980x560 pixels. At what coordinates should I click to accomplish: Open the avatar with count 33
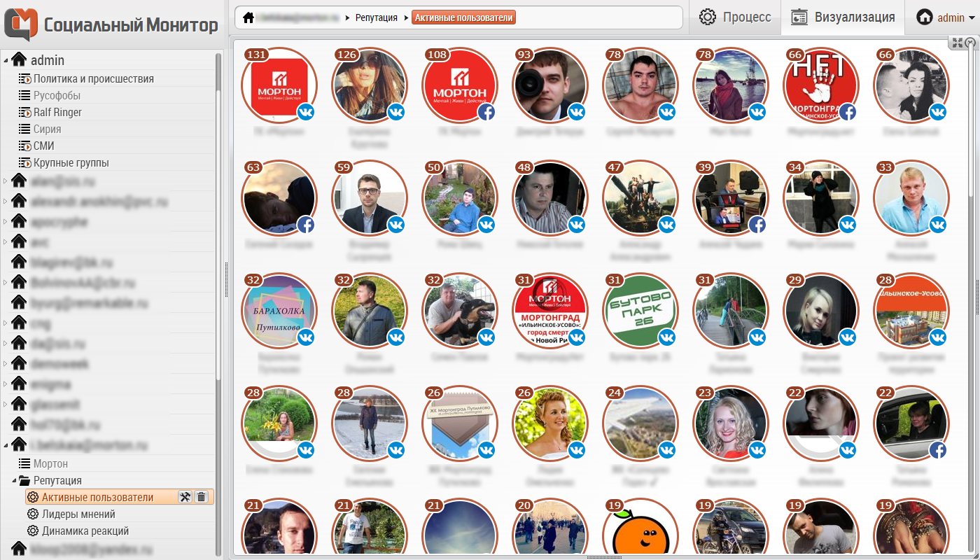(911, 198)
